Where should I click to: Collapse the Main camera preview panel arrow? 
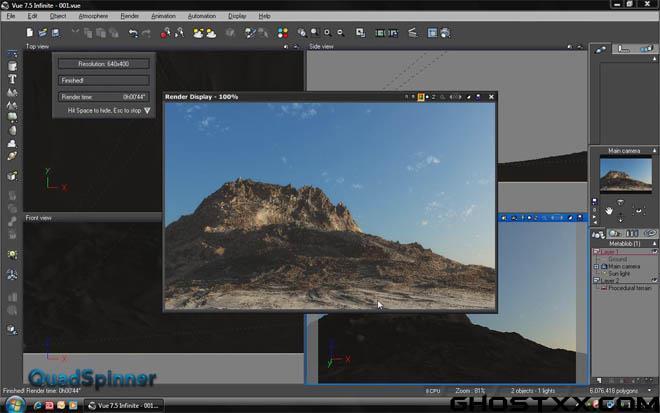[x=653, y=151]
